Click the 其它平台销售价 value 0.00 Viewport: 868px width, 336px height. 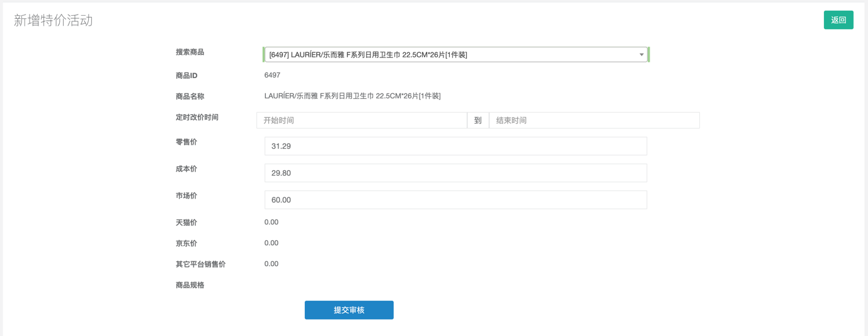click(x=271, y=264)
